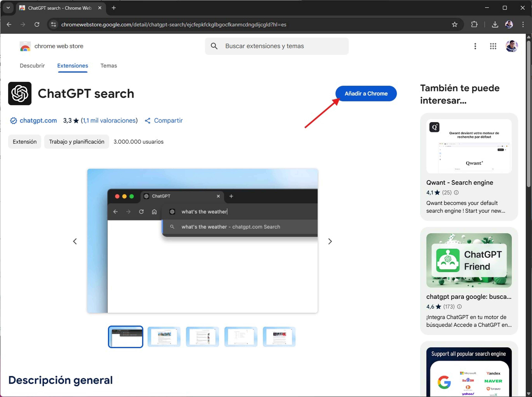Open a new tab with plus button
The height and width of the screenshot is (397, 532).
coord(114,8)
